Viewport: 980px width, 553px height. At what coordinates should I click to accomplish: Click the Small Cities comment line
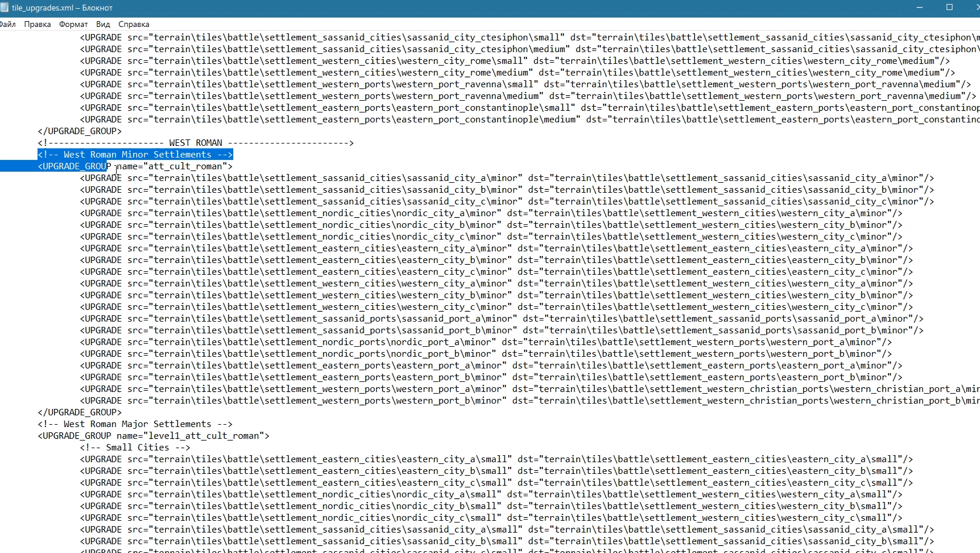135,448
